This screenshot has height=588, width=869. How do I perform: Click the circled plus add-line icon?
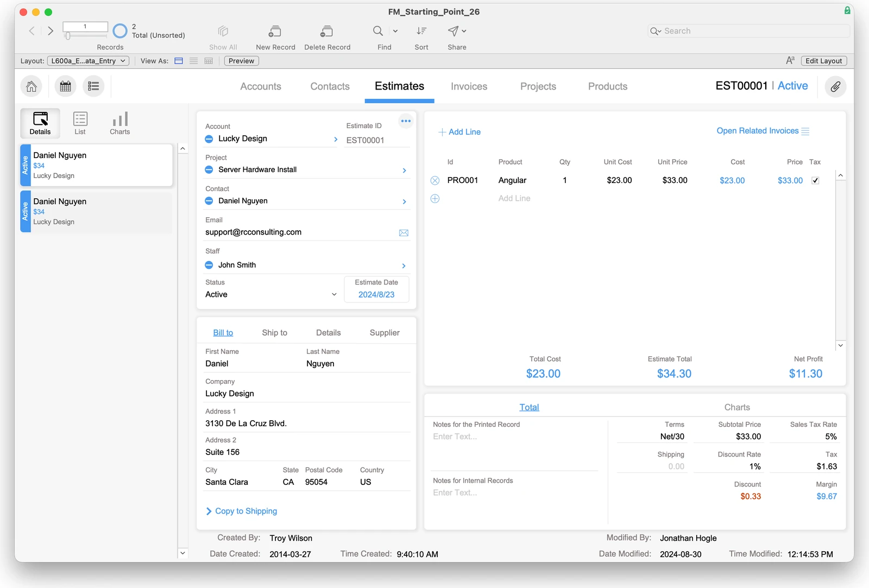435,199
